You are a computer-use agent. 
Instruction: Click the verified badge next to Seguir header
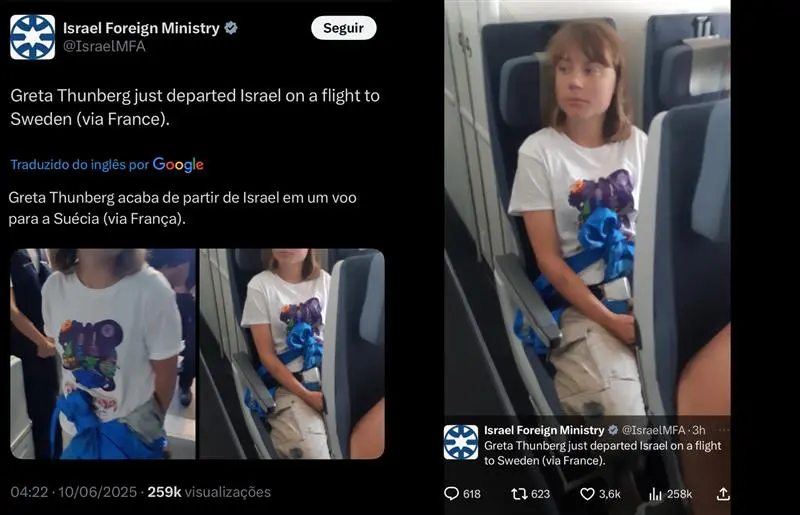231,28
